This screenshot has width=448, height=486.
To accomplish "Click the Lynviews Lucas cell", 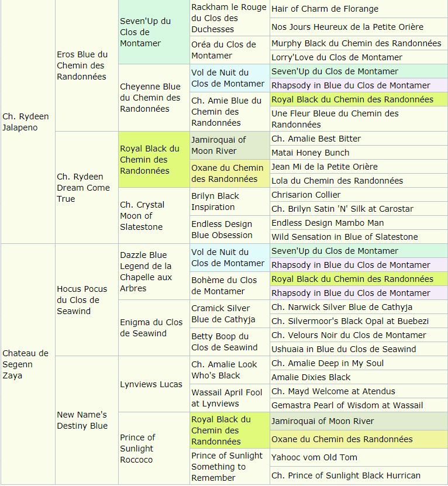I will [x=154, y=384].
